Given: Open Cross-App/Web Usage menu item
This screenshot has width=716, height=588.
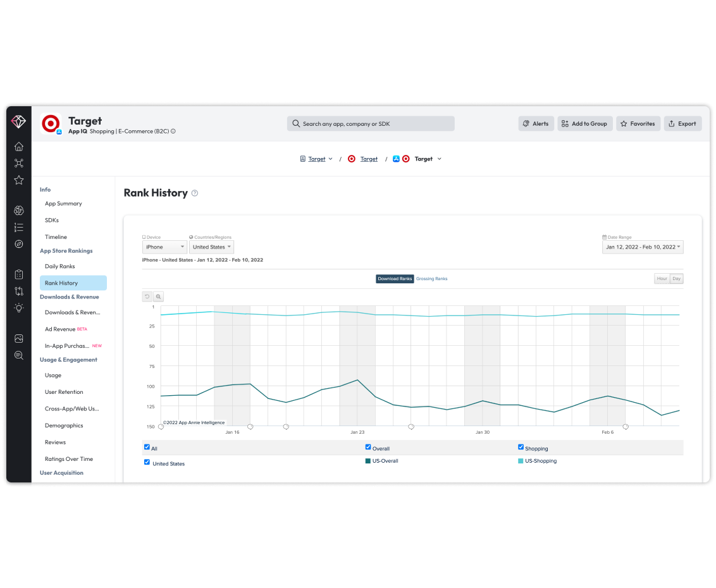Looking at the screenshot, I should (73, 409).
